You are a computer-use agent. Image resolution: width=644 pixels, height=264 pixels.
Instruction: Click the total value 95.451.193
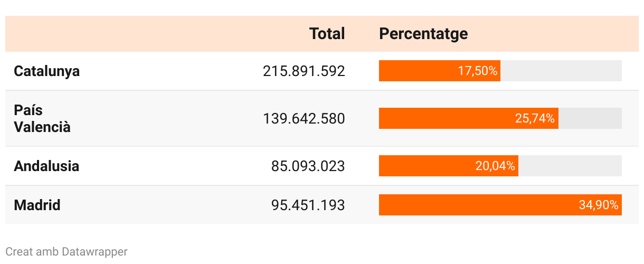[x=308, y=205]
